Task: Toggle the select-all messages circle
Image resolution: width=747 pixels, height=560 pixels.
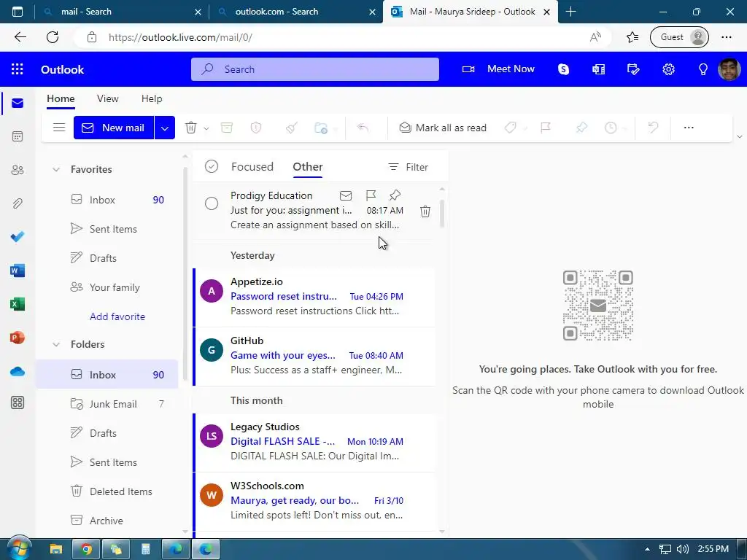Action: pos(212,166)
